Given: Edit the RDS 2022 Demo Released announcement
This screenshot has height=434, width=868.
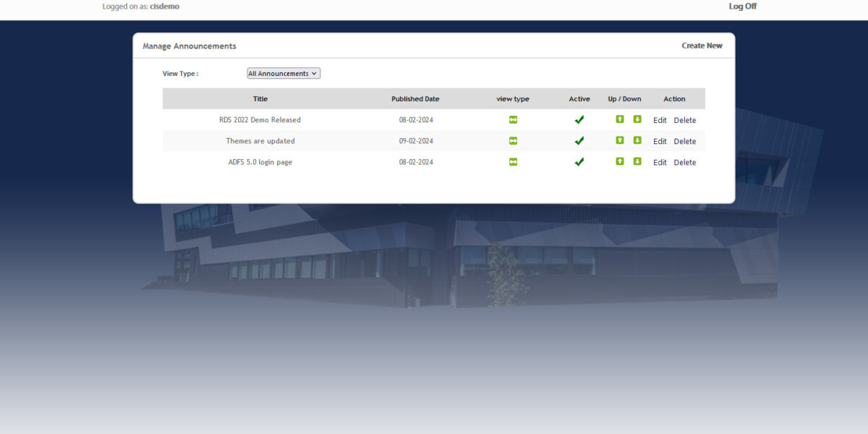Looking at the screenshot, I should point(660,121).
